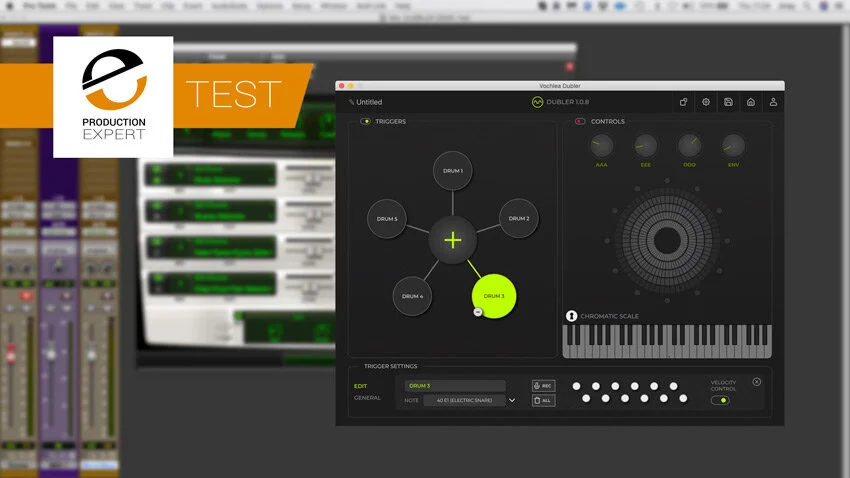850x478 pixels.
Task: Click the AAA control knob
Action: (x=601, y=145)
